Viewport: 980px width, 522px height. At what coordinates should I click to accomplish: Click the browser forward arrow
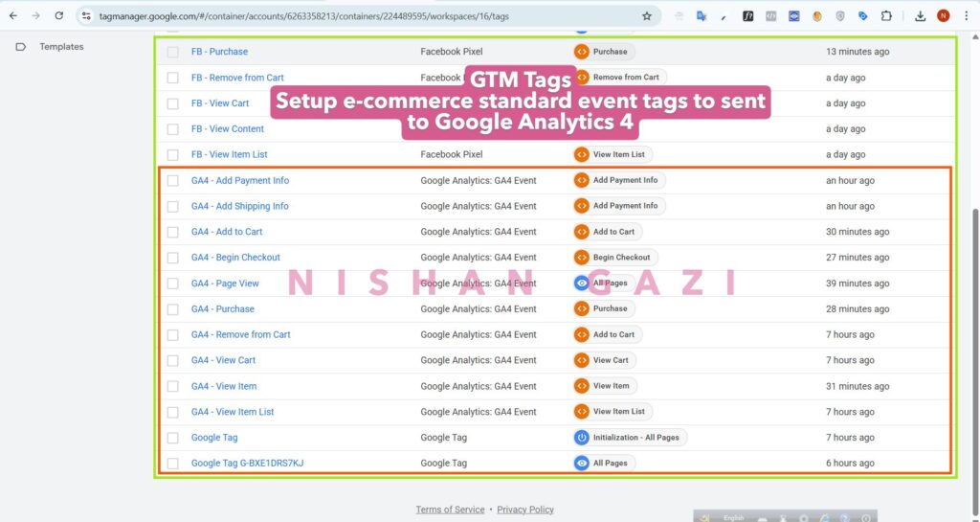pos(35,16)
